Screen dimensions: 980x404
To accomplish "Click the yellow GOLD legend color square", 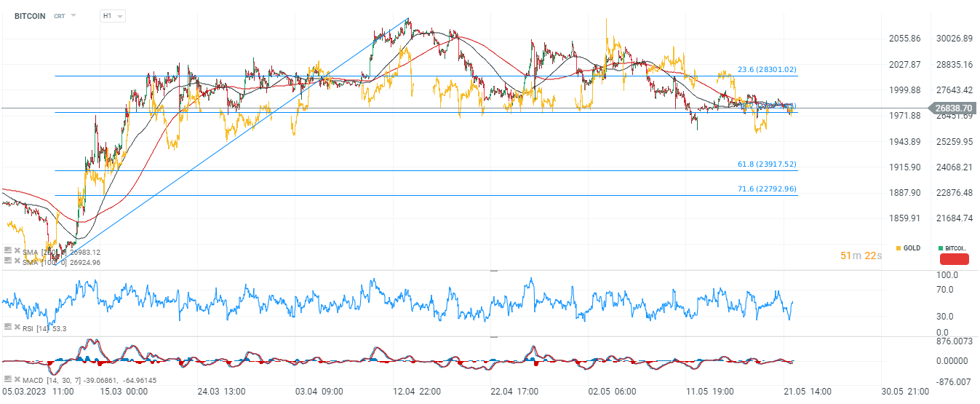I will [899, 248].
